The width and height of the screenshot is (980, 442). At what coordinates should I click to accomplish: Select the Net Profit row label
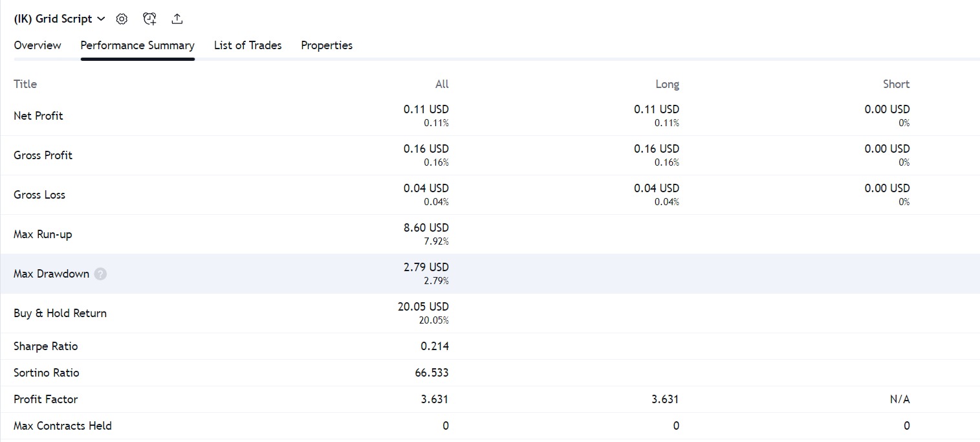point(38,116)
